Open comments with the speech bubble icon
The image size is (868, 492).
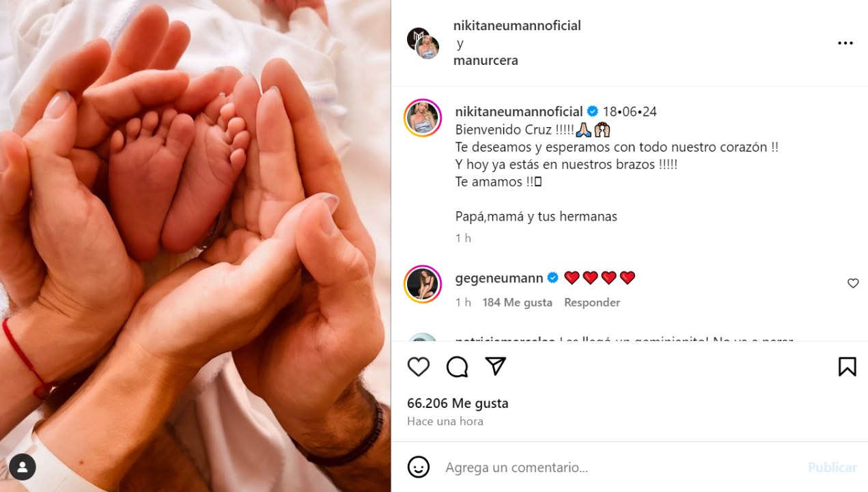pos(457,367)
